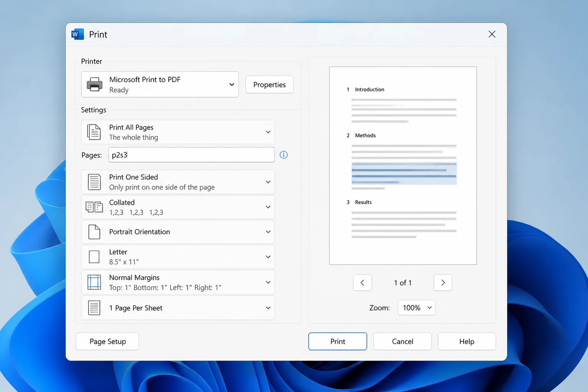Click the Normal Margins icon
The width and height of the screenshot is (588, 392).
94,283
